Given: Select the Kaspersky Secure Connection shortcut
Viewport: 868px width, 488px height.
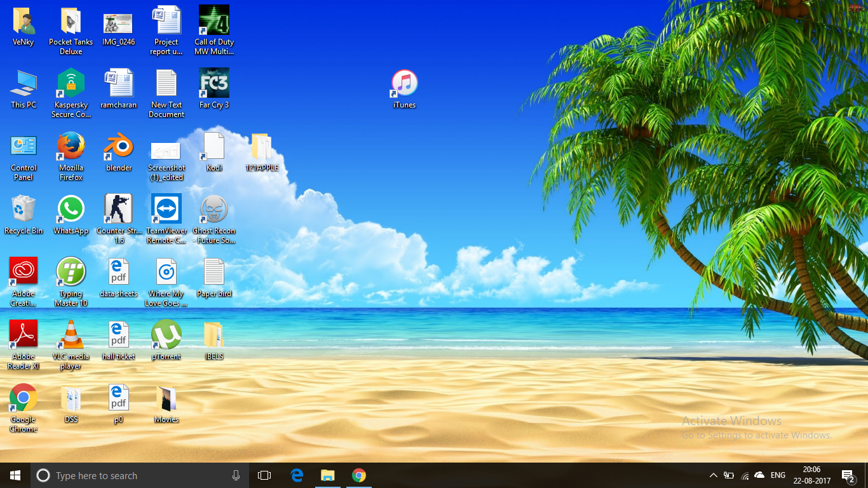Looking at the screenshot, I should point(71,93).
